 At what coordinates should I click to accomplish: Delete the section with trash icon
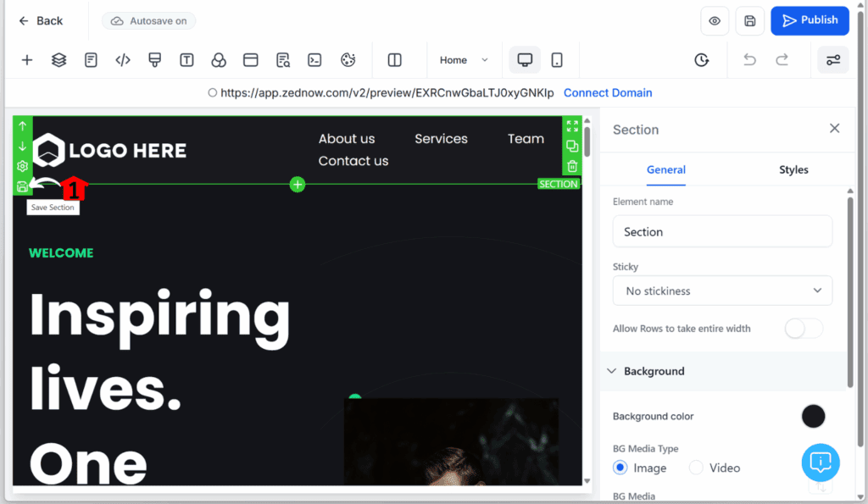[x=572, y=166]
